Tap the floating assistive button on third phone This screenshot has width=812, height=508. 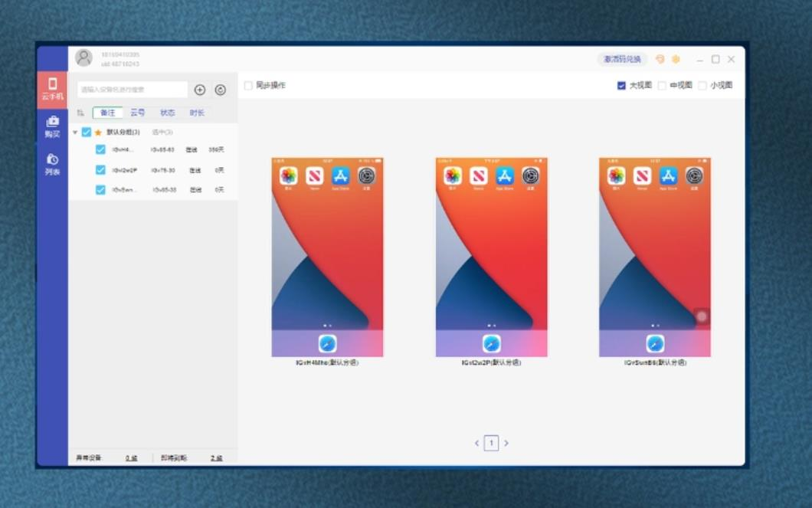pos(702,316)
